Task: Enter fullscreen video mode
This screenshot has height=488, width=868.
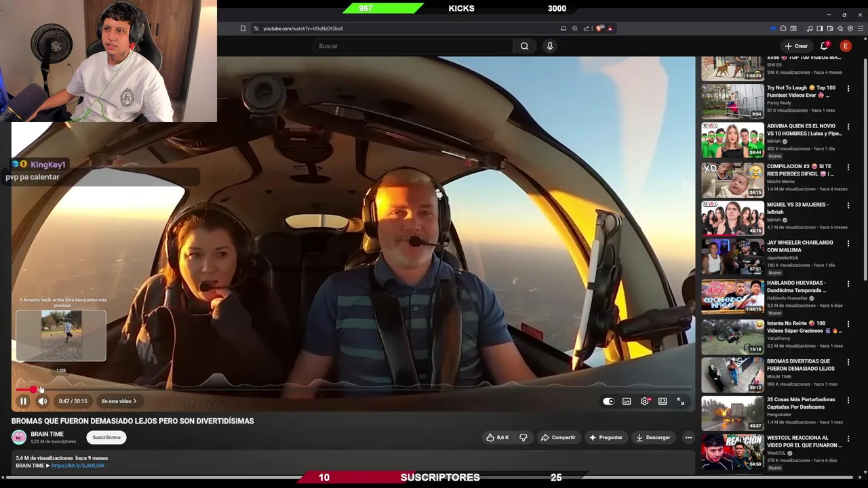Action: click(x=681, y=401)
